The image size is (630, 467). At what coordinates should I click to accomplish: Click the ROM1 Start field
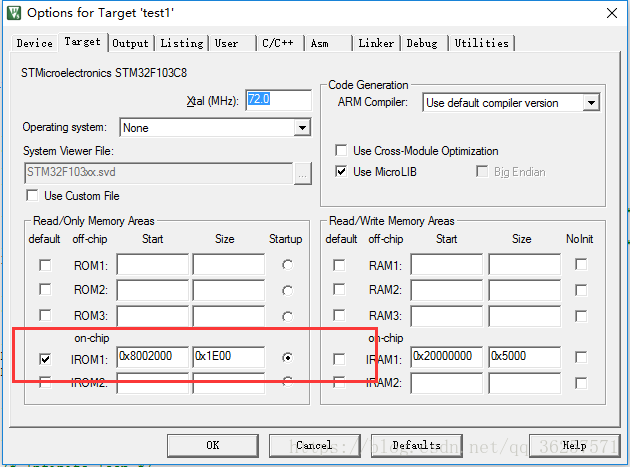(152, 264)
